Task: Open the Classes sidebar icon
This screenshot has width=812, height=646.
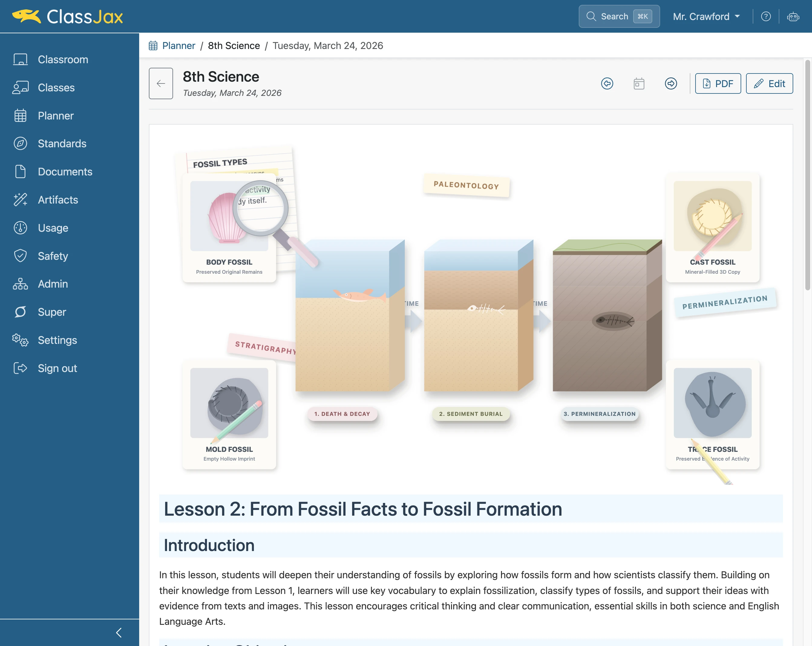Action: (20, 87)
